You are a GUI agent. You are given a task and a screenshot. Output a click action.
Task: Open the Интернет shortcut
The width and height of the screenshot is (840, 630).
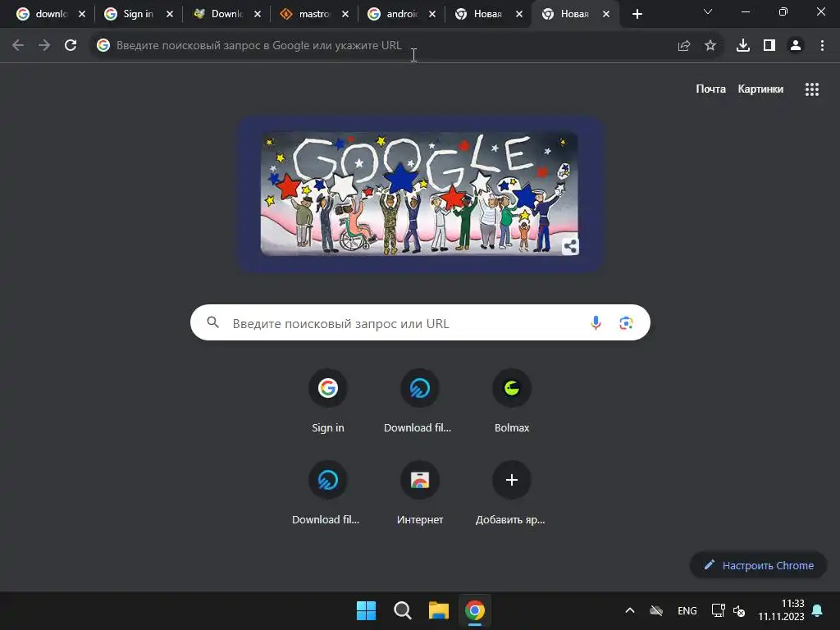[x=420, y=493]
